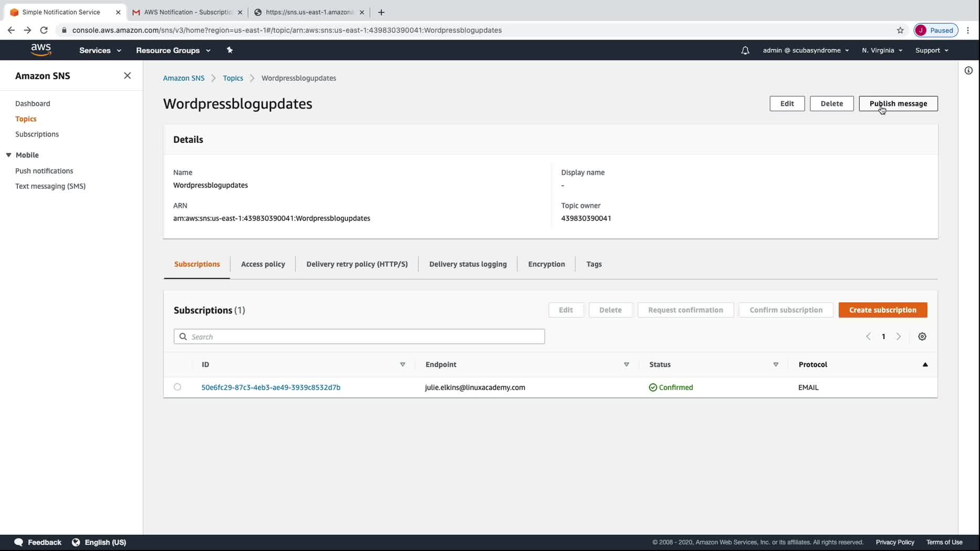Click the language globe icon
The image size is (980, 551).
pyautogui.click(x=76, y=542)
